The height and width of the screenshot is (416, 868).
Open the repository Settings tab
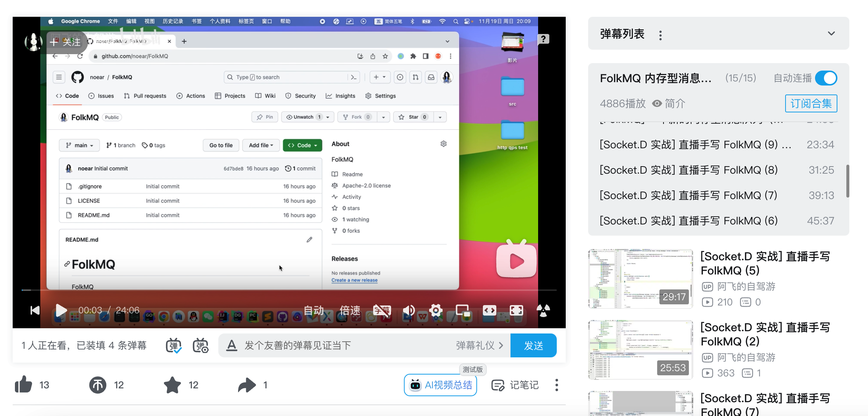pyautogui.click(x=381, y=96)
